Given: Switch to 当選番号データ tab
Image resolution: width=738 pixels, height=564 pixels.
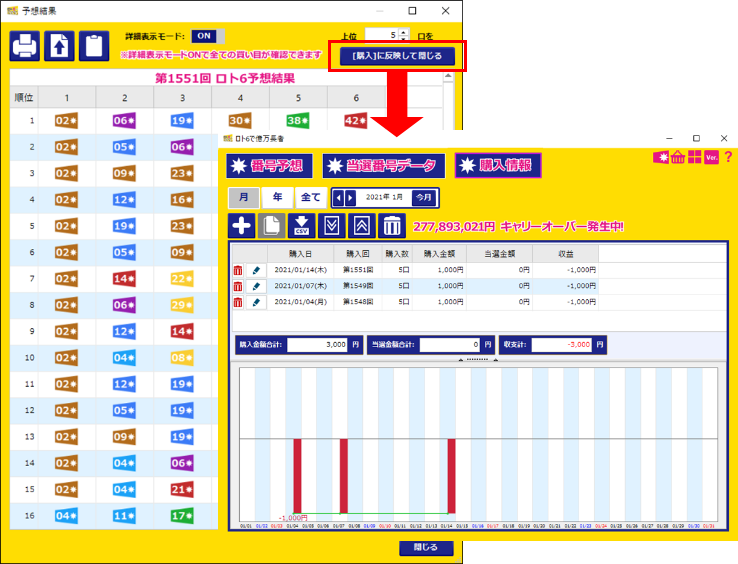Looking at the screenshot, I should pyautogui.click(x=381, y=166).
